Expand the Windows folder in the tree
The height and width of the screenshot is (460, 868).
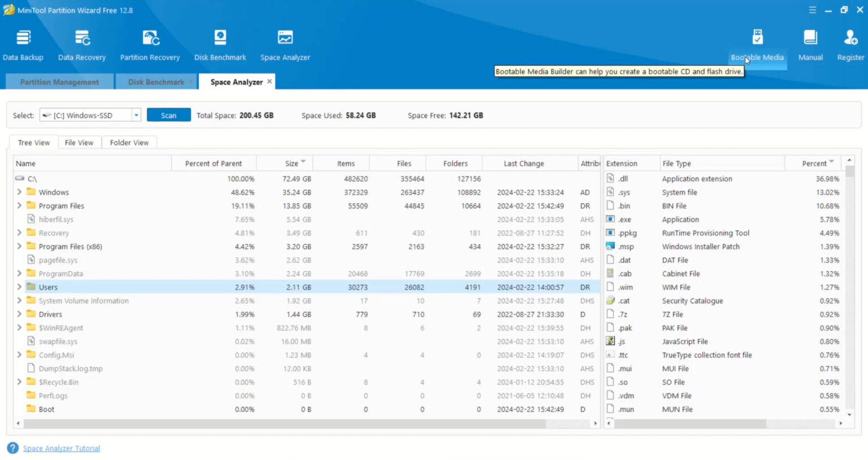pos(19,192)
